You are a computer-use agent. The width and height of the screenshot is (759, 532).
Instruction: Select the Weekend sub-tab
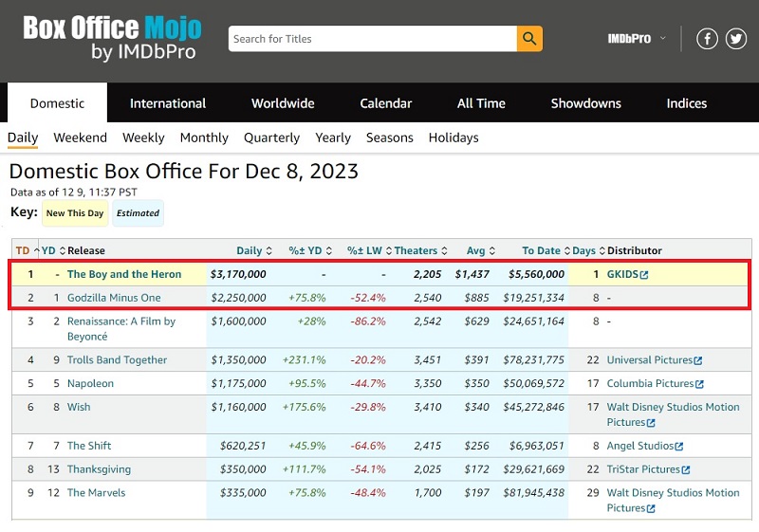tap(80, 138)
